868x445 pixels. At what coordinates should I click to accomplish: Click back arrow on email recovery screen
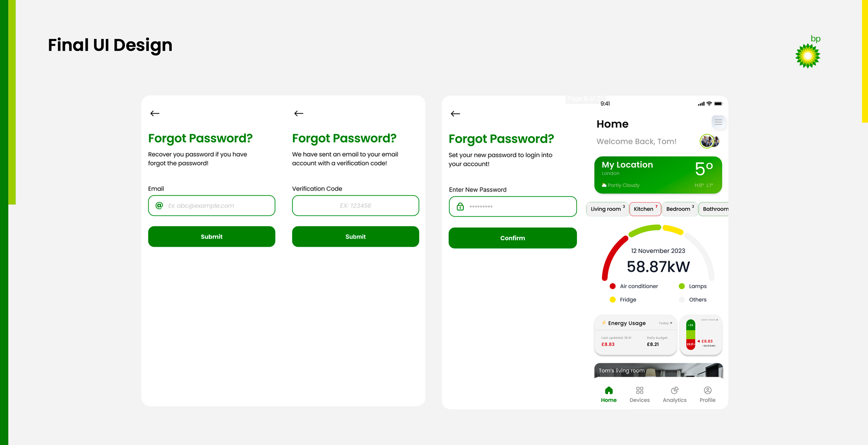click(155, 113)
